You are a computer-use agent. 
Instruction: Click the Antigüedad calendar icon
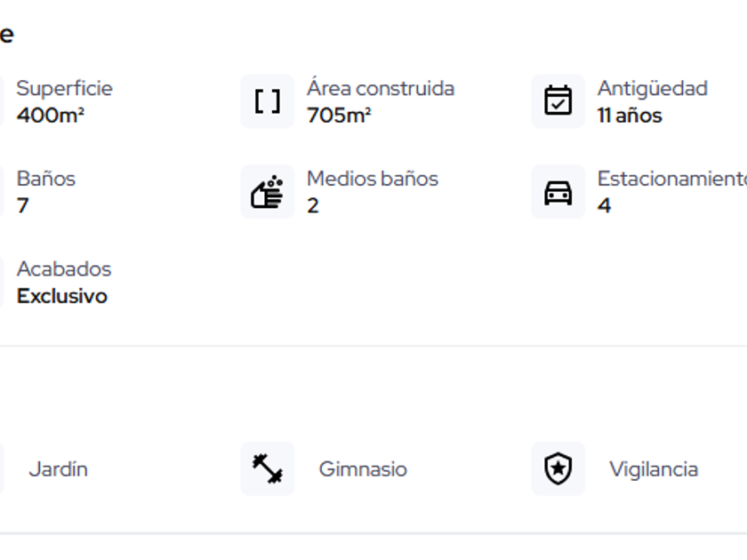[558, 101]
